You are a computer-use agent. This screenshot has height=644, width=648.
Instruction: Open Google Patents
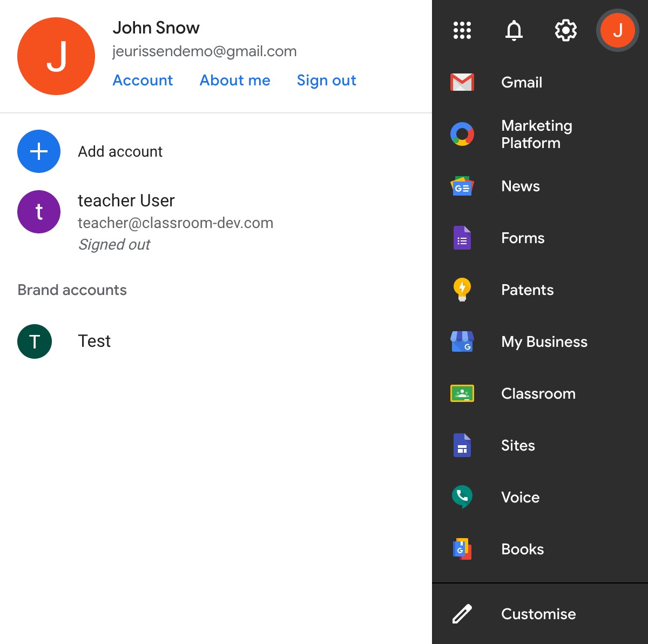tap(527, 290)
